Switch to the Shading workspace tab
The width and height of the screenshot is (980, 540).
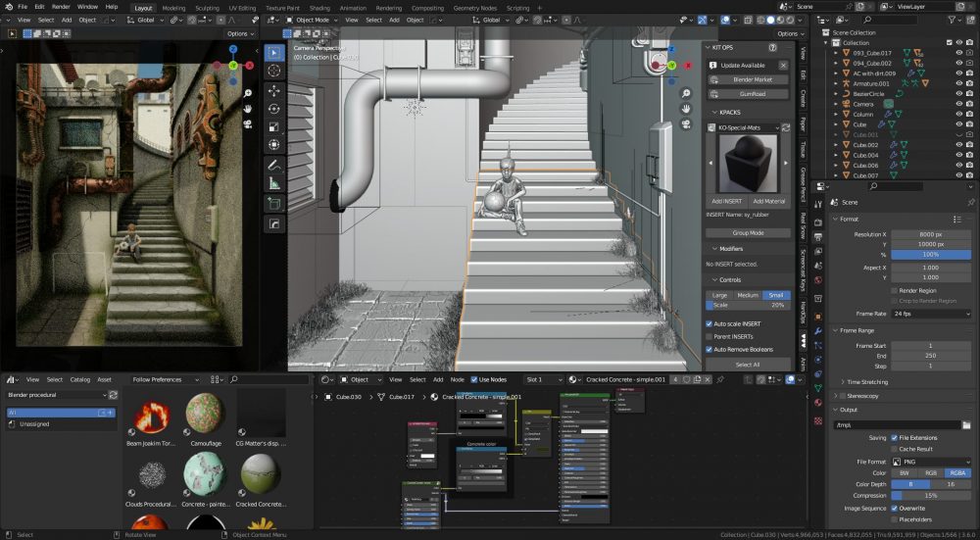pos(319,7)
